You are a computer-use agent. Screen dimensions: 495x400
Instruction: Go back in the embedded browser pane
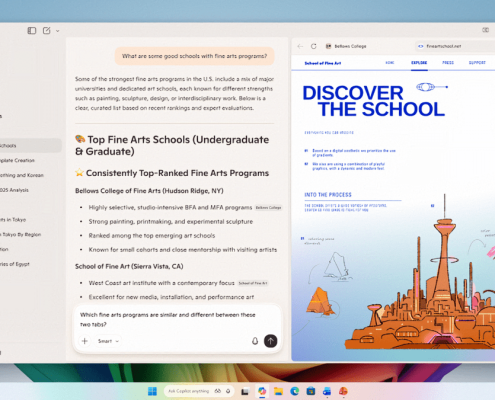click(300, 46)
